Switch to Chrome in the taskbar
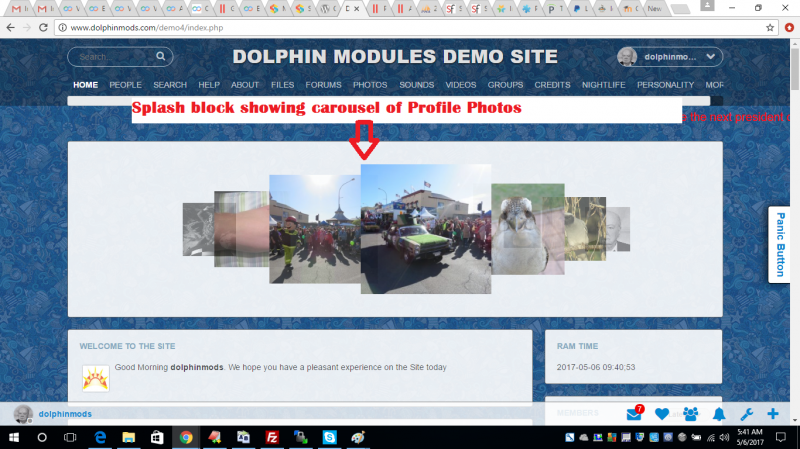Viewport: 800px width, 449px height. tap(186, 437)
